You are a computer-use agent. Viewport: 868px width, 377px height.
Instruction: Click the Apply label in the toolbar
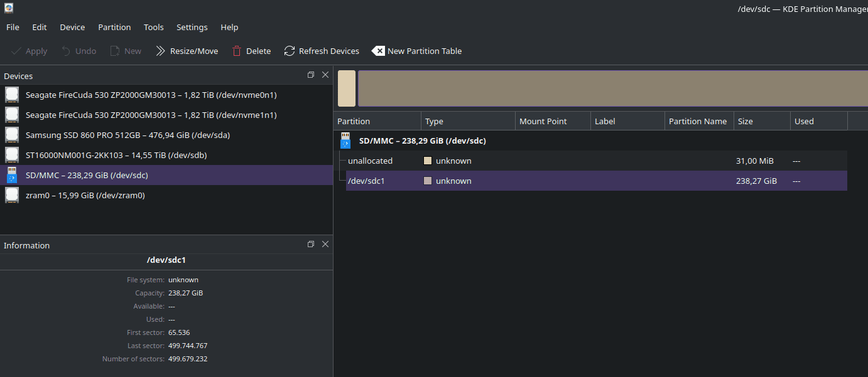pyautogui.click(x=36, y=51)
